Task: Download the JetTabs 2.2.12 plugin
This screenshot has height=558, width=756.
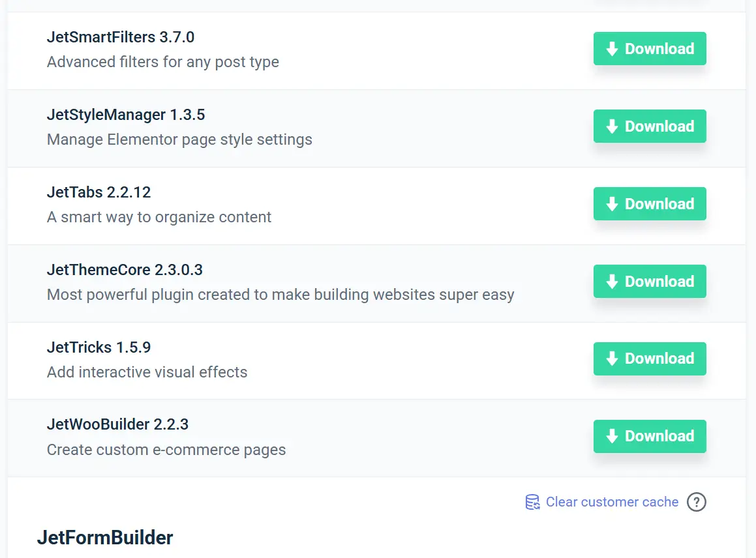Action: point(650,204)
